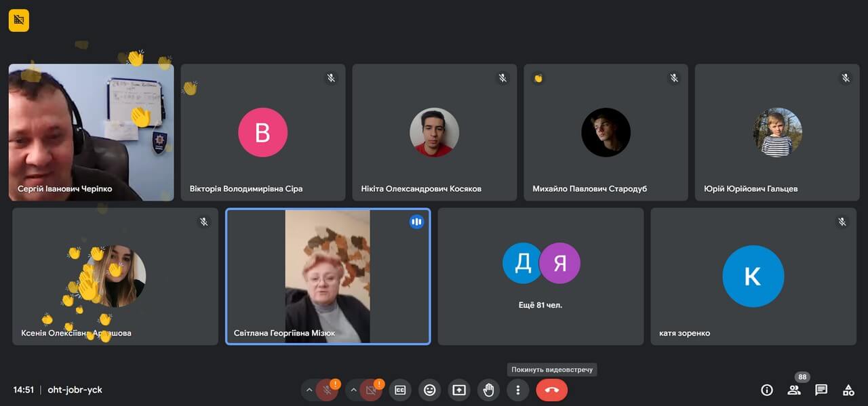Expand video settings arrow beside camera
Screen dimensions: 868x406
pyautogui.click(x=353, y=390)
